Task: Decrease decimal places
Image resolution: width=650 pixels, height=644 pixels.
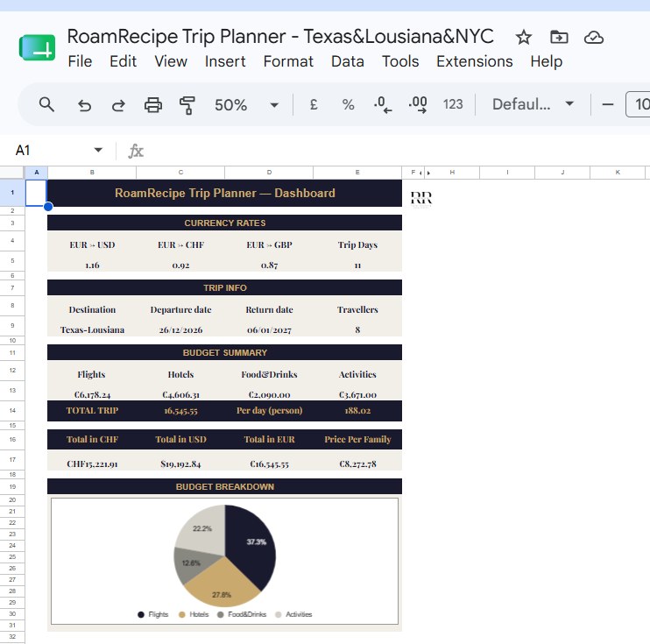Action: point(383,105)
